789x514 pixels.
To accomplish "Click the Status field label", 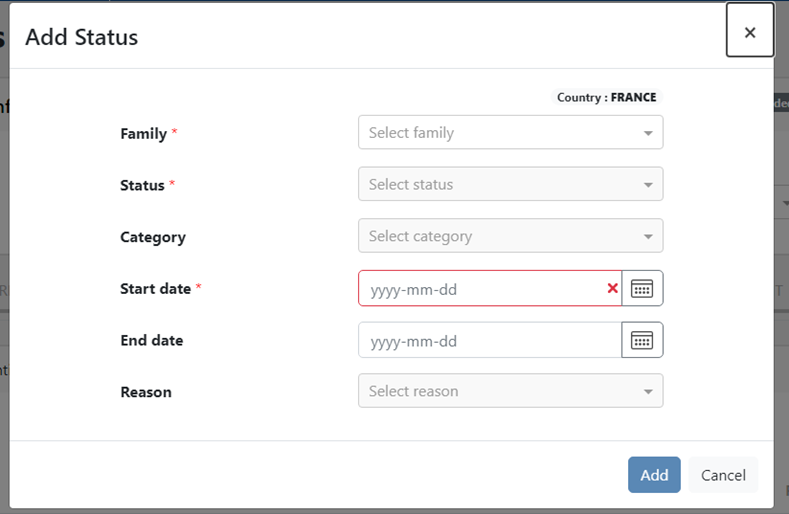I will pos(142,186).
